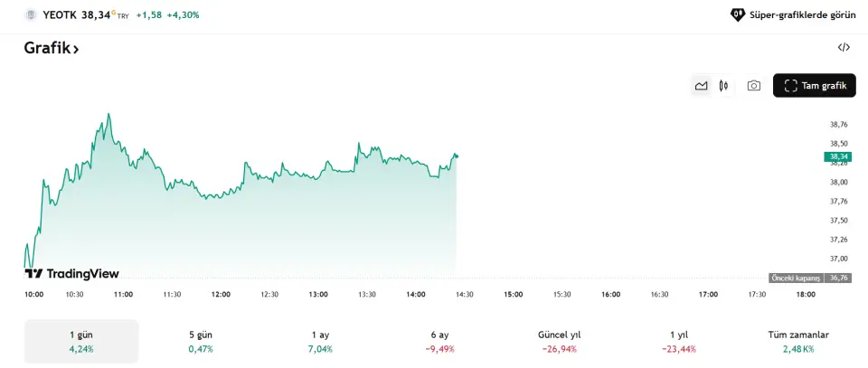
Task: Select the 1 gün range tab
Action: click(x=80, y=341)
